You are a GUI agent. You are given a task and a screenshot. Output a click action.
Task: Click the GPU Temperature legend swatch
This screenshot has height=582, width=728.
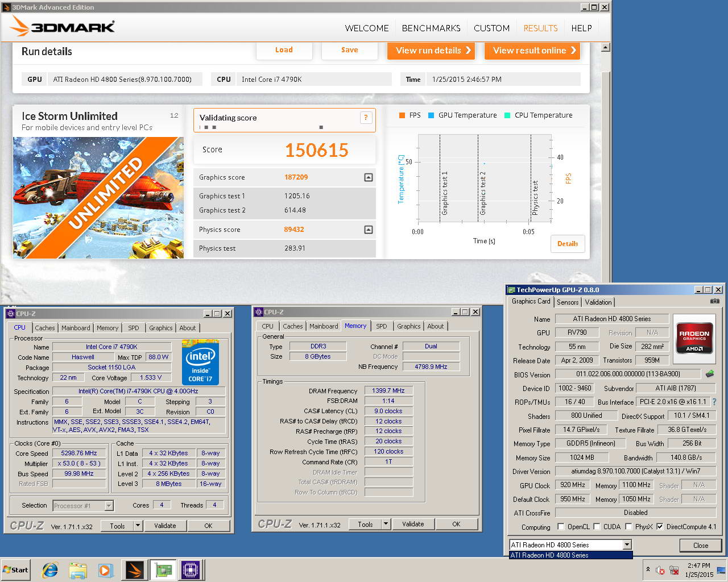[431, 115]
